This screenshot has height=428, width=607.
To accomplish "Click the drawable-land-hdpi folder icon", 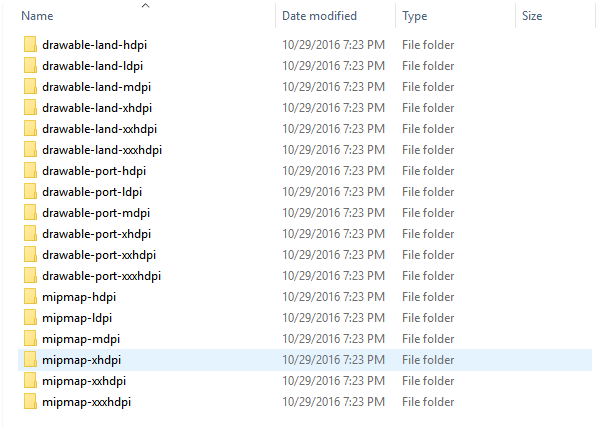I will click(30, 45).
